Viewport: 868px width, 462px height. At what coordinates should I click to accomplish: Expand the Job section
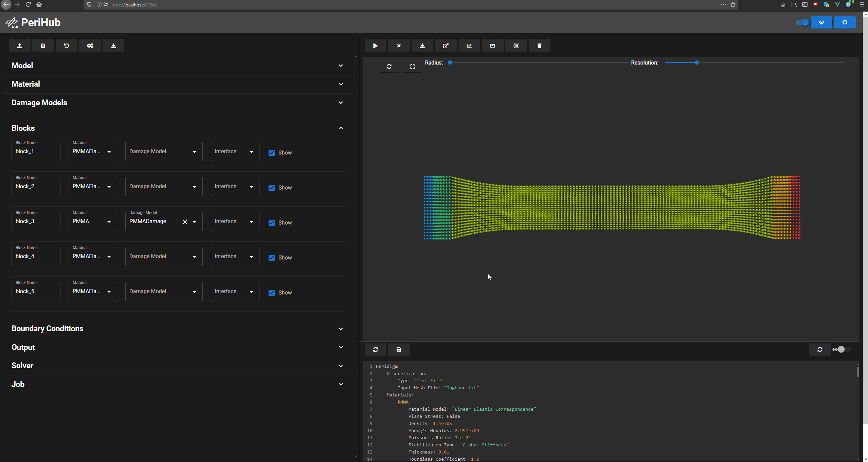(x=178, y=384)
